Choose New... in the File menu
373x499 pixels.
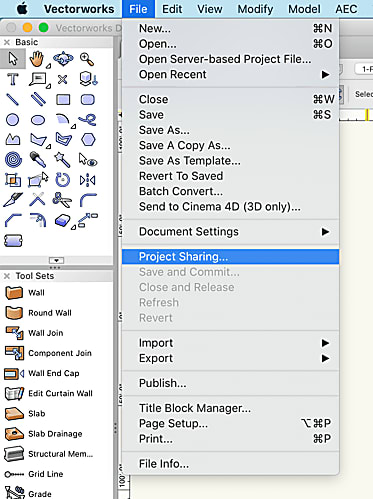[x=231, y=28]
